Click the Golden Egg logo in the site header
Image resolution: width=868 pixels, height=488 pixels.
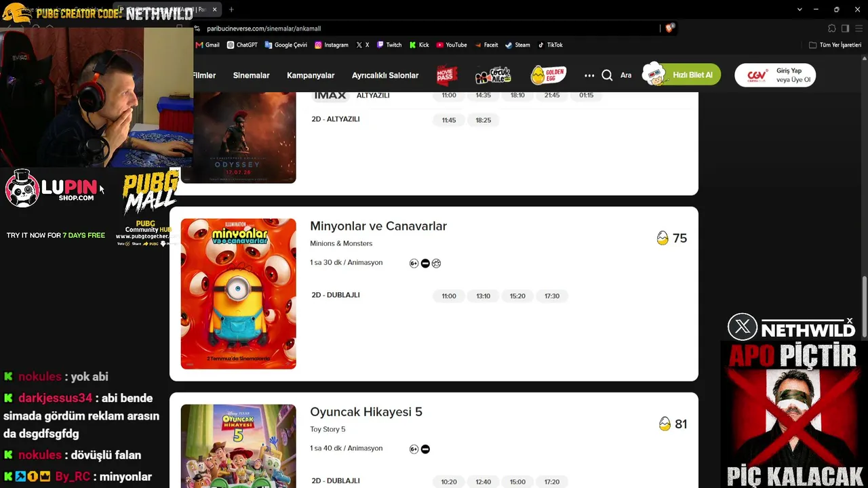coord(548,75)
